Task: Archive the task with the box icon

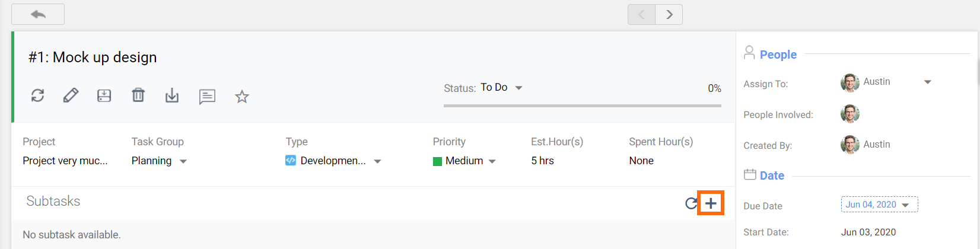Action: pos(104,95)
